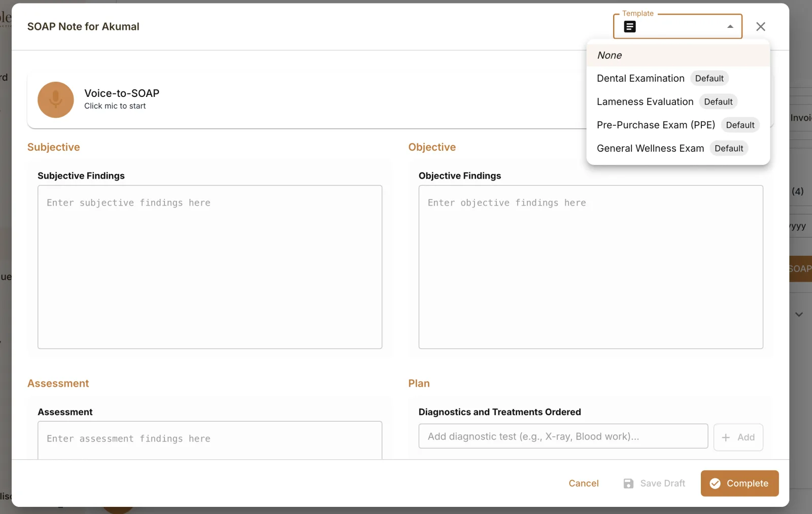Focus the objective findings text area

tap(591, 267)
